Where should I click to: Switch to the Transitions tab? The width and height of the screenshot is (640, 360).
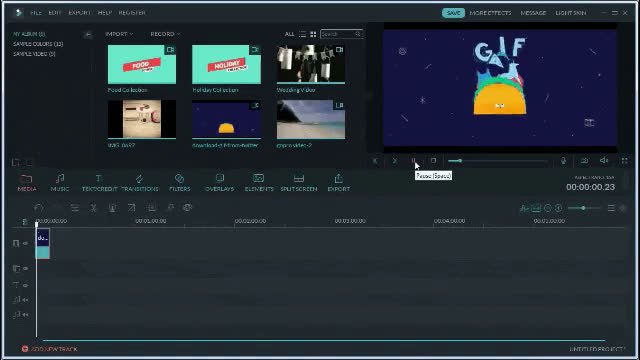[140, 182]
